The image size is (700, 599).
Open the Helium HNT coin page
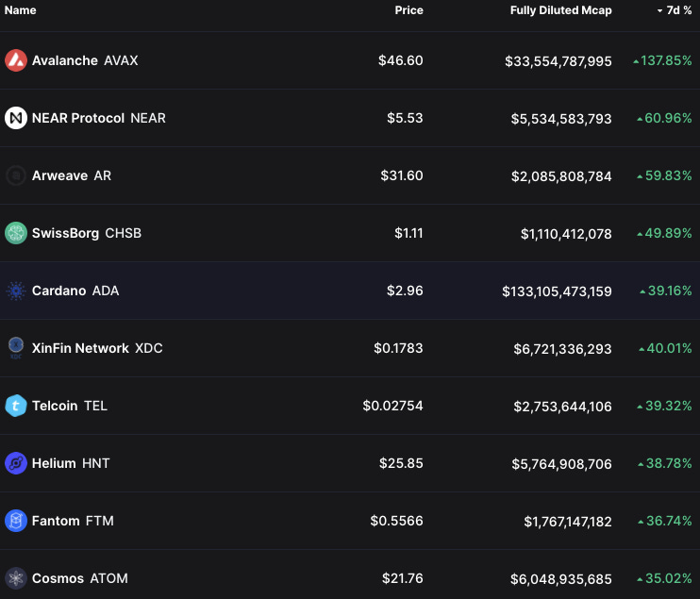pyautogui.click(x=71, y=463)
